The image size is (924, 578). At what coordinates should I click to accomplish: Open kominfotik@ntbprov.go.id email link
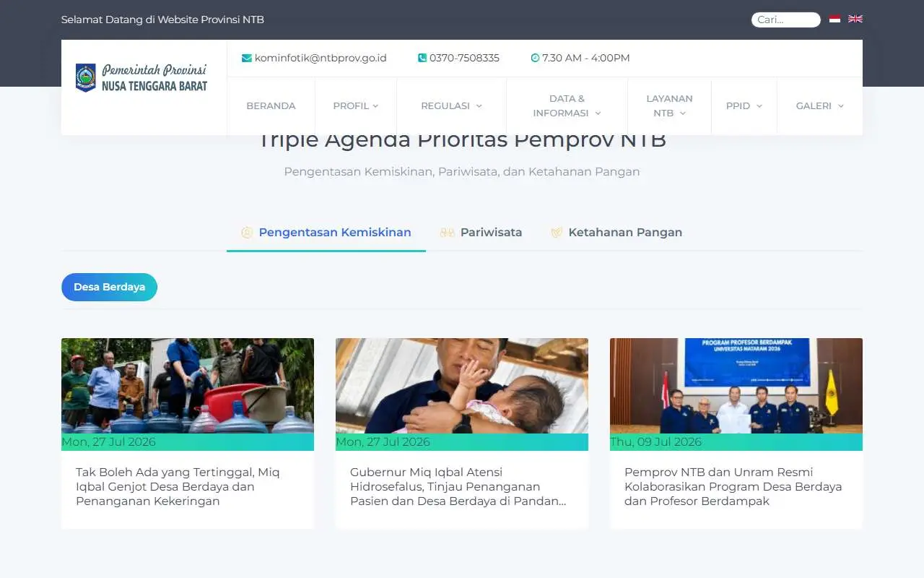click(321, 58)
